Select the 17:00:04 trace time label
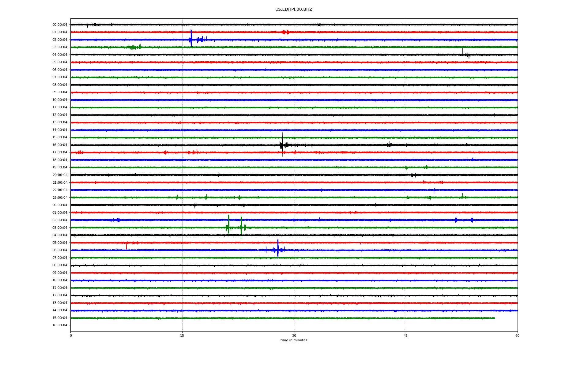 60,152
